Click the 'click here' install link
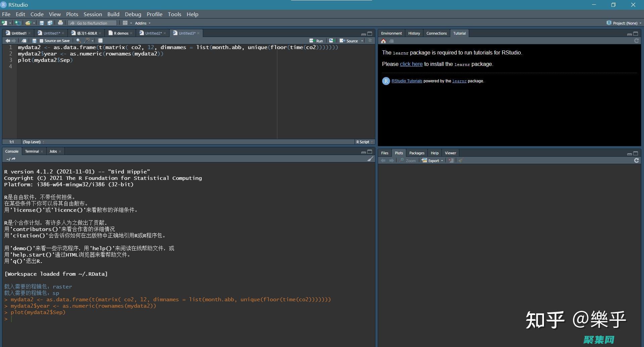This screenshot has height=347, width=644. [x=411, y=64]
